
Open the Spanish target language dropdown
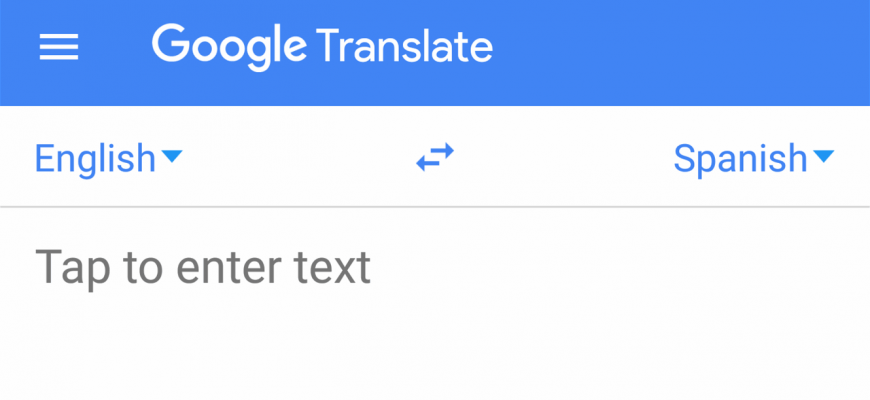pos(752,158)
